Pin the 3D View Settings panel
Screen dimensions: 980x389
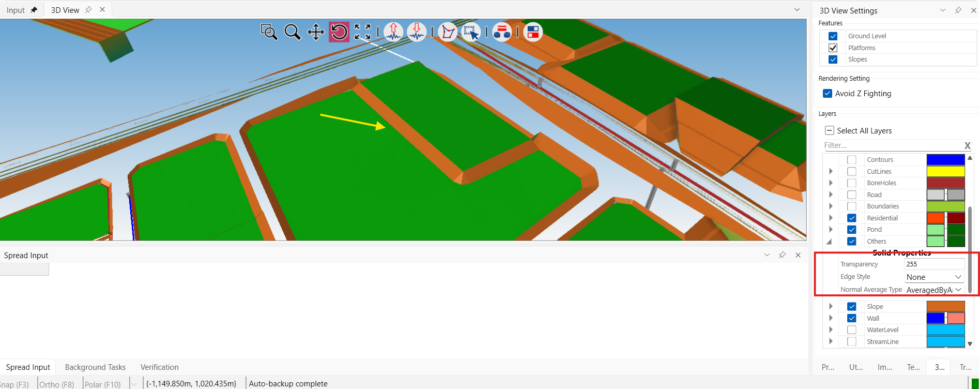click(958, 10)
